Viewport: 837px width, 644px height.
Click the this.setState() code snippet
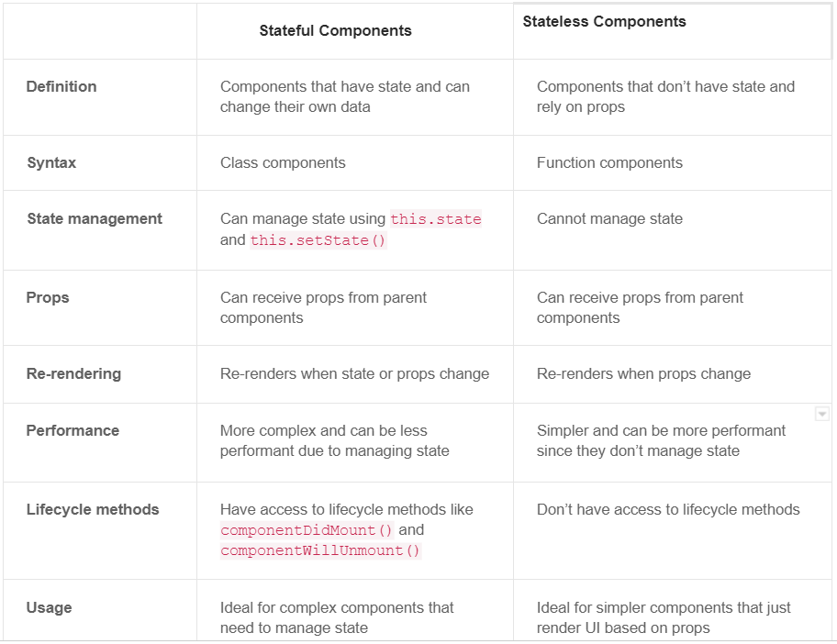point(318,240)
